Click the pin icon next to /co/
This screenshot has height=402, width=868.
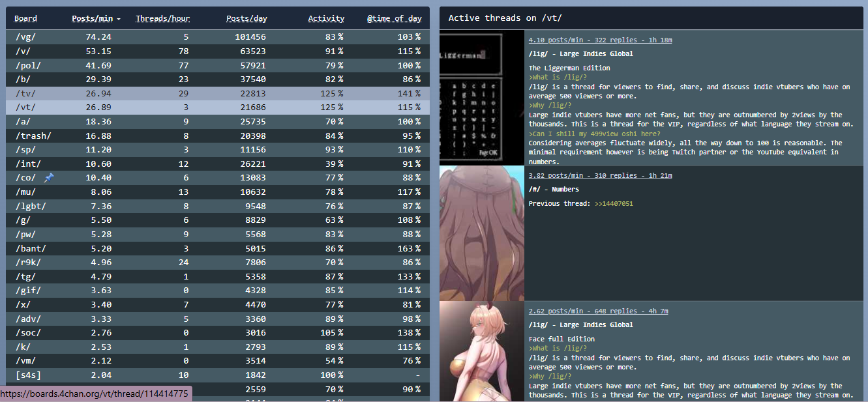click(x=49, y=178)
